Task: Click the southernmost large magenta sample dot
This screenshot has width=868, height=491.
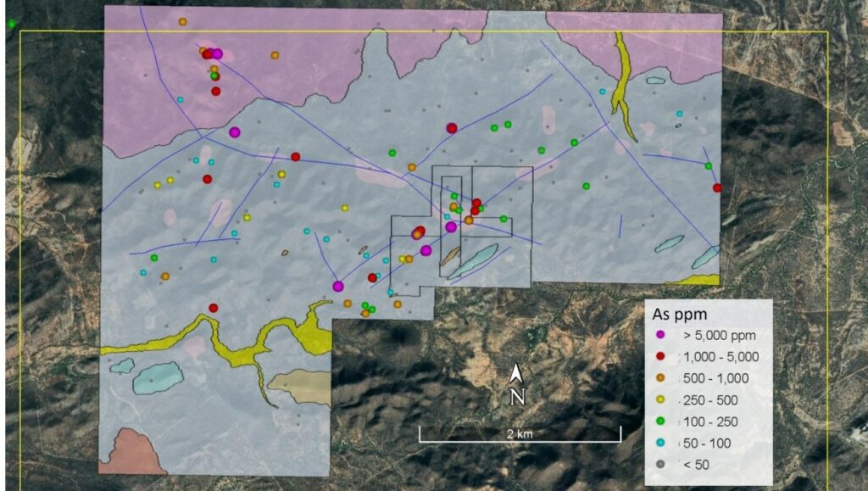Action: click(338, 287)
